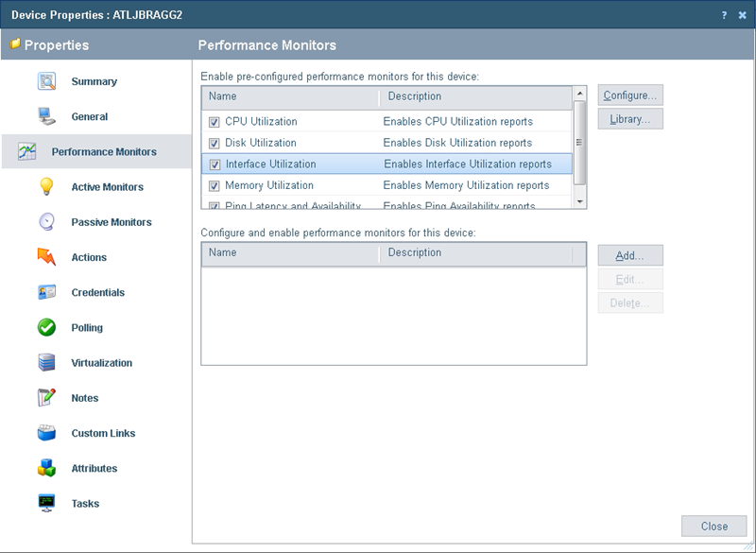Uncheck the CPU Utilization checkbox

(x=213, y=120)
